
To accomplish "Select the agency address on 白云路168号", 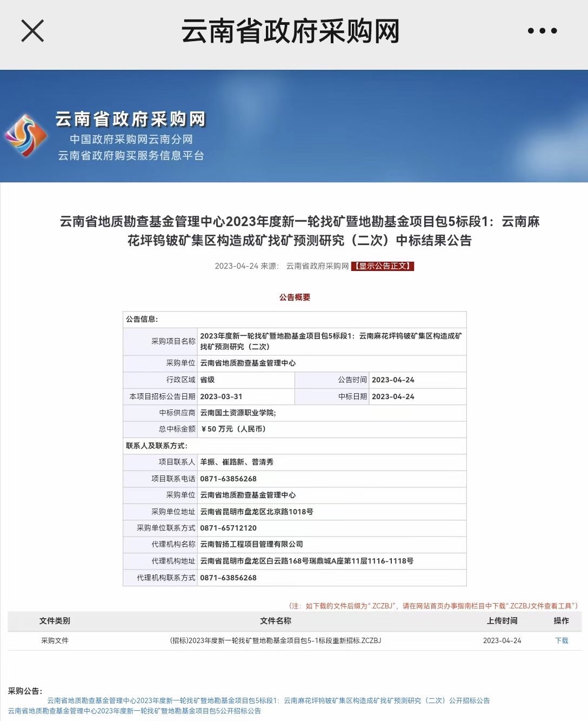I will click(x=307, y=561).
